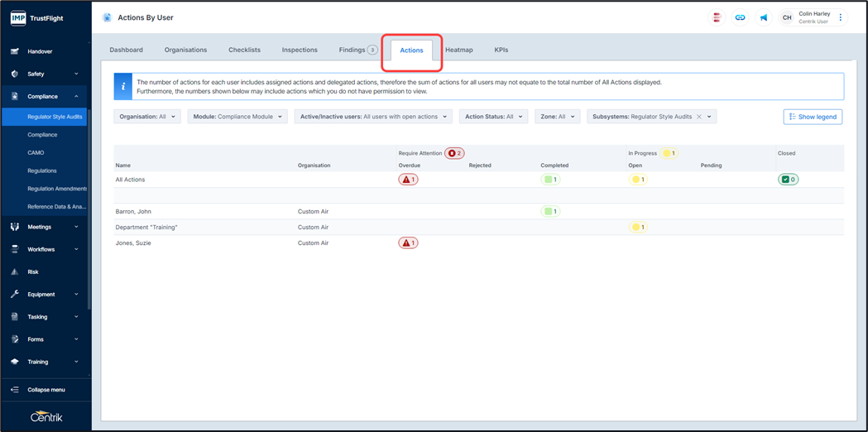Open the Organisation filter dropdown

pos(147,117)
